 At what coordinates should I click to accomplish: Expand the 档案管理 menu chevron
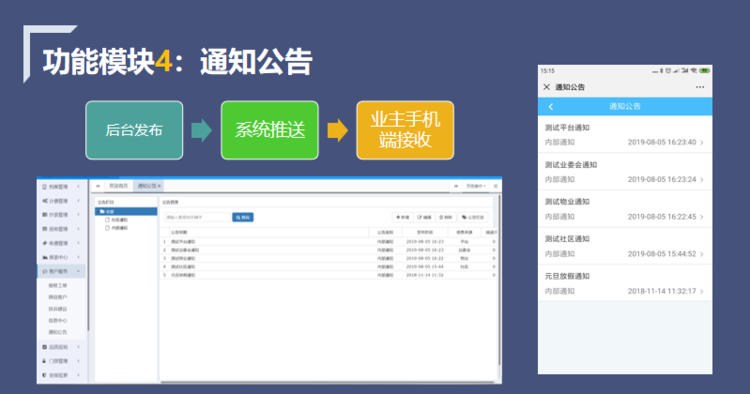(x=78, y=186)
